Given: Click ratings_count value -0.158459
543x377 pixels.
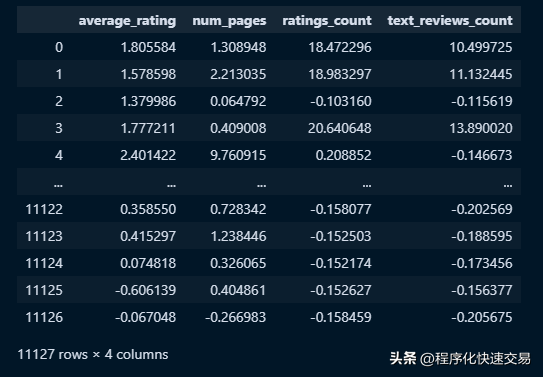Looking at the screenshot, I should (341, 317).
